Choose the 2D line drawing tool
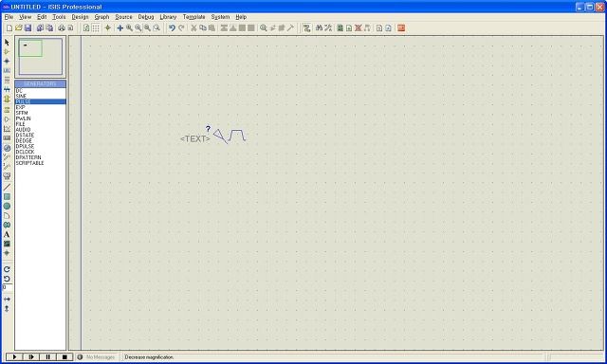This screenshot has width=607, height=364. click(x=7, y=188)
